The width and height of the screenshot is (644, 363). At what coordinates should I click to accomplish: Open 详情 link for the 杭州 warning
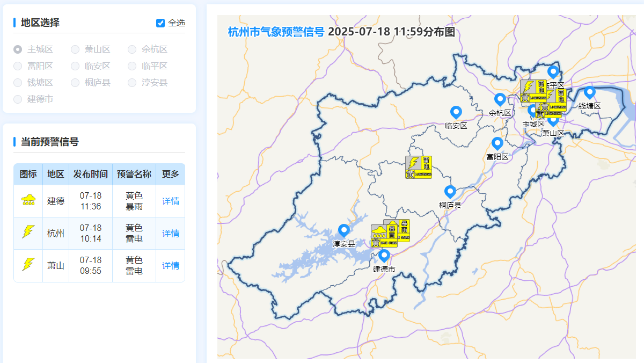pos(171,234)
